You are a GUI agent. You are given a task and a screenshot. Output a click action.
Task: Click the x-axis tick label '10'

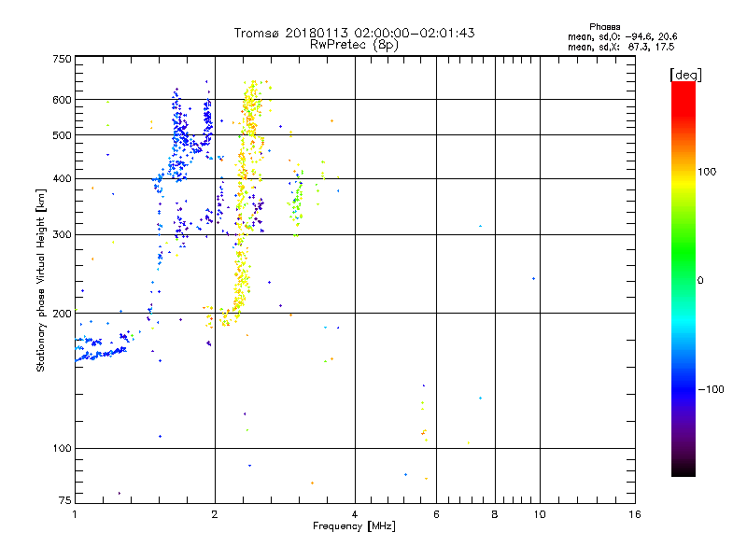pos(540,514)
